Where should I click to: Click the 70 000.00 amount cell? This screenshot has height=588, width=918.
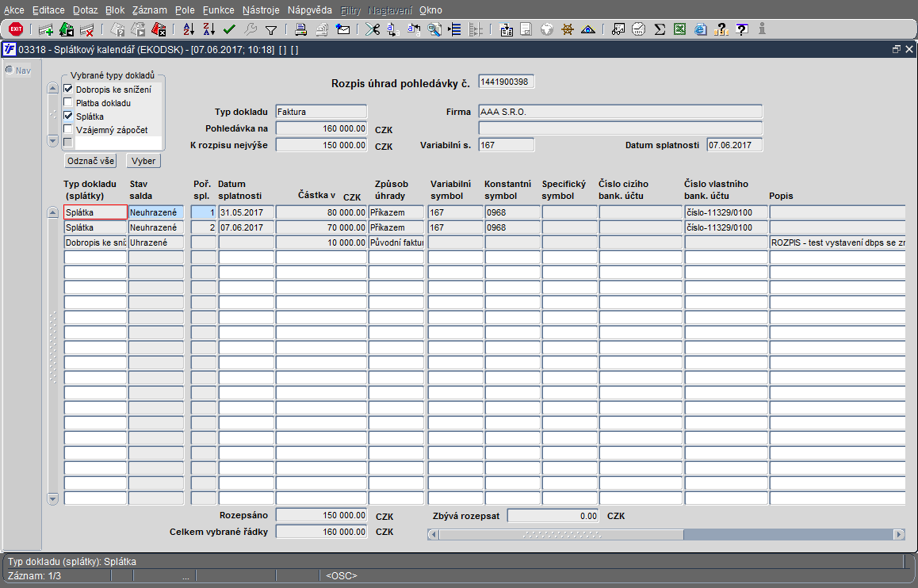click(321, 227)
